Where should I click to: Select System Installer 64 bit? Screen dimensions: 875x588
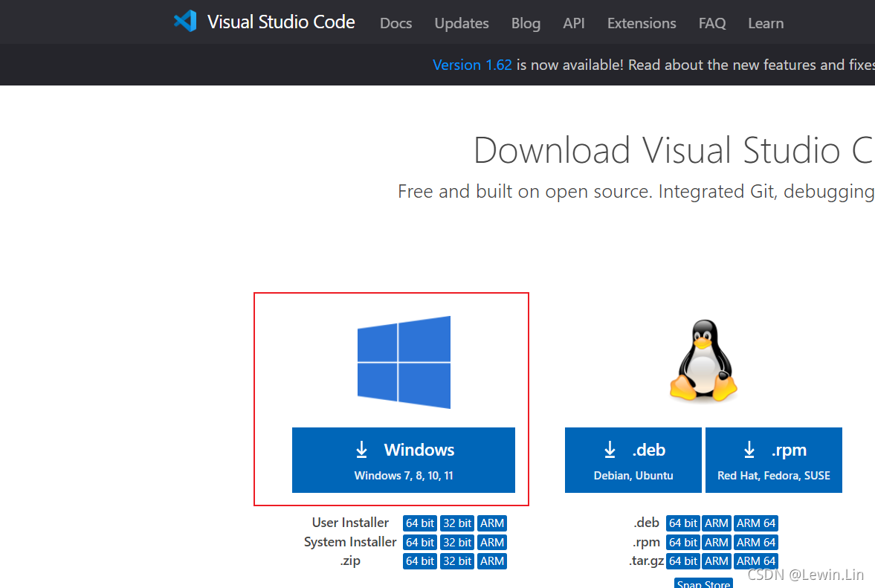tap(419, 542)
